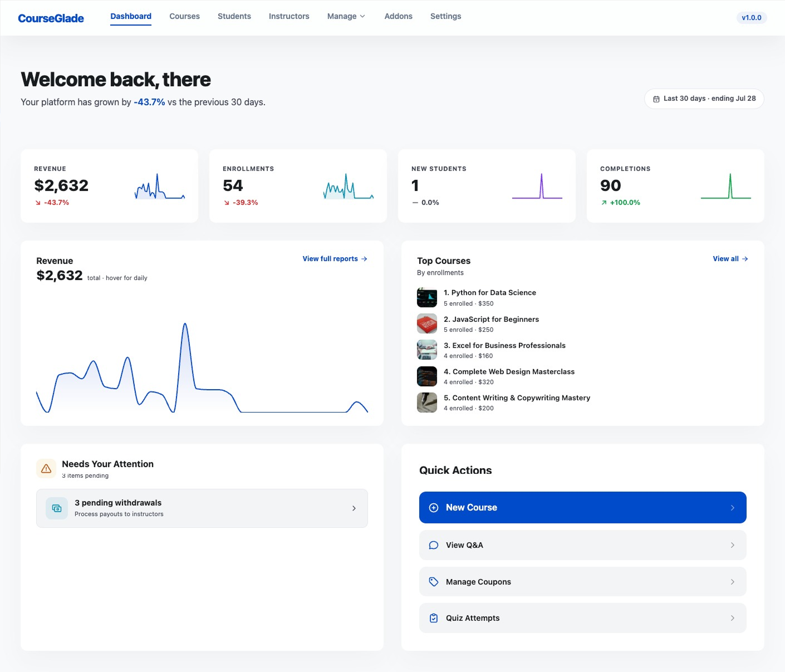The width and height of the screenshot is (785, 672).
Task: Click the chevron on New Course button
Action: click(732, 508)
